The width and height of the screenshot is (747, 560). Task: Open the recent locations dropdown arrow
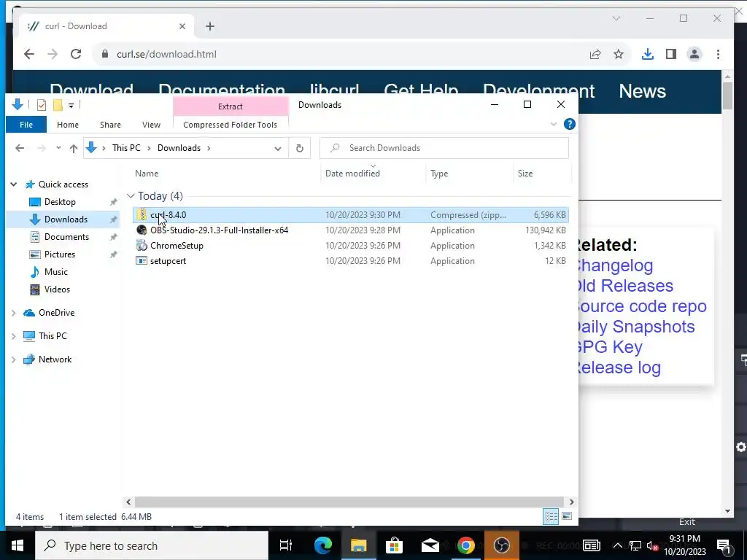pos(58,148)
